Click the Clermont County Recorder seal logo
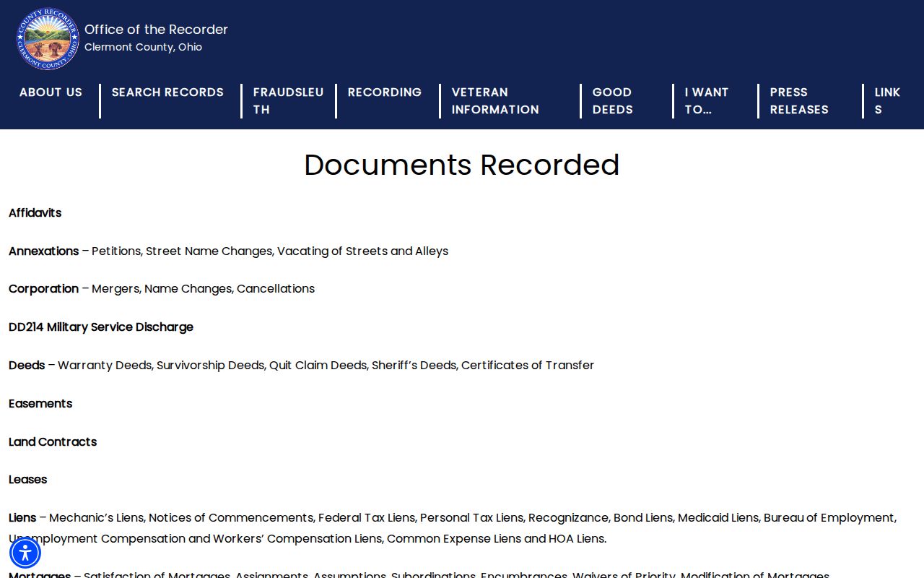Image resolution: width=924 pixels, height=578 pixels. pos(48,39)
